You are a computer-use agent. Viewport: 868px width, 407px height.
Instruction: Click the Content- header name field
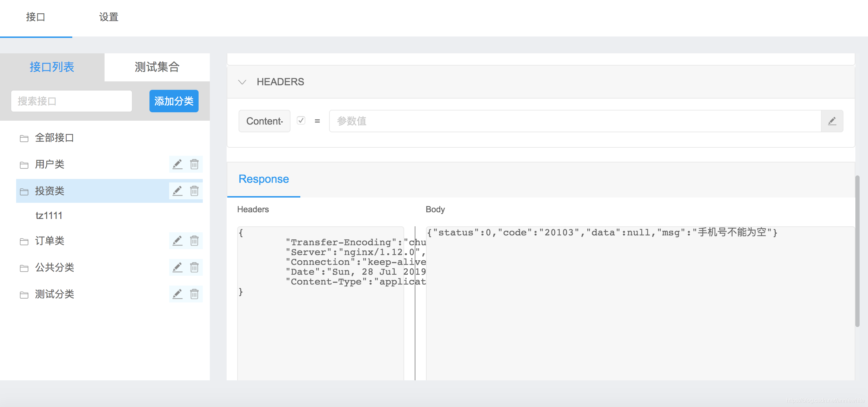pos(265,121)
